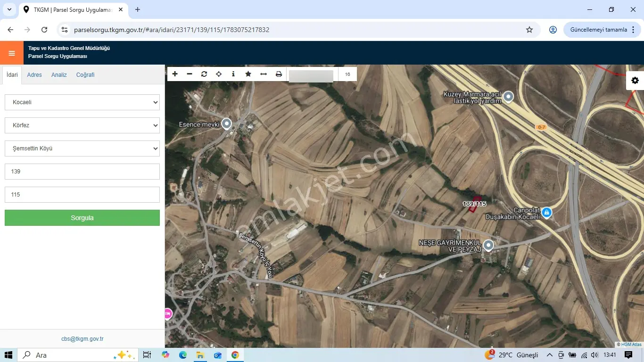Open the Coğrafi tab

(85, 75)
